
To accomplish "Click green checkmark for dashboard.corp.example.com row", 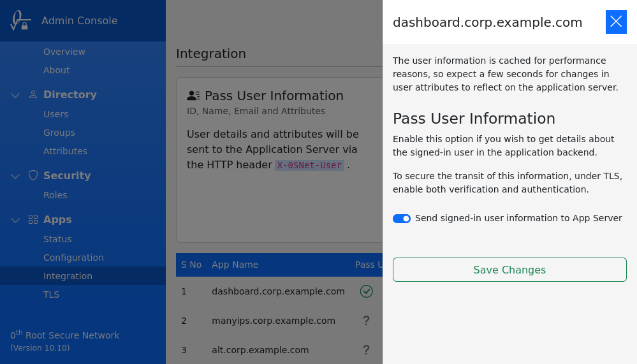I will coord(366,291).
